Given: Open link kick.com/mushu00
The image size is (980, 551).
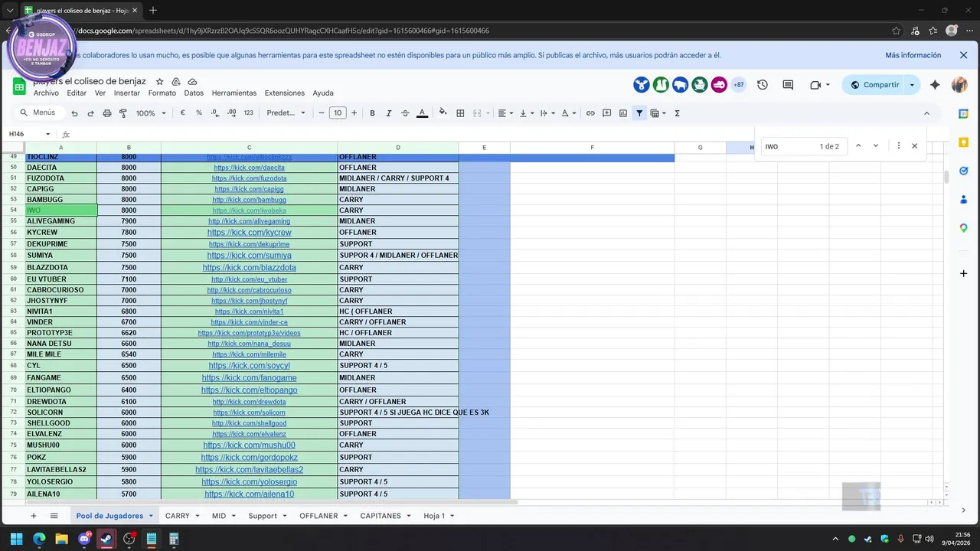Looking at the screenshot, I should (x=249, y=445).
